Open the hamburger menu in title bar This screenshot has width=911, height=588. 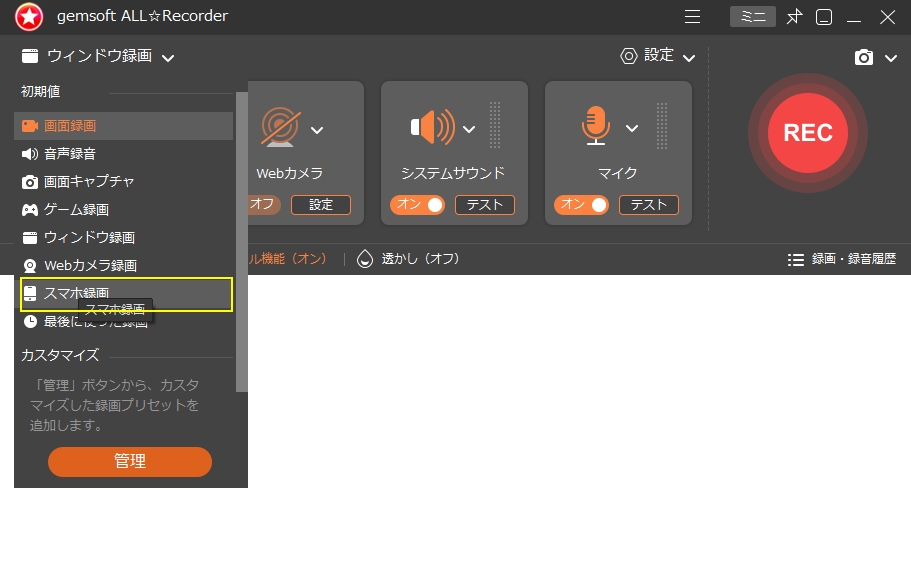[x=692, y=17]
